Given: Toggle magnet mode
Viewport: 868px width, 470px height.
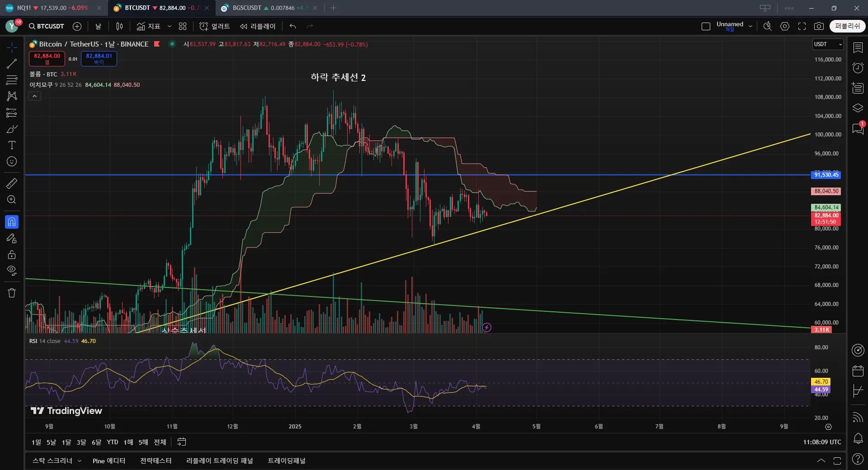Looking at the screenshot, I should pos(12,221).
